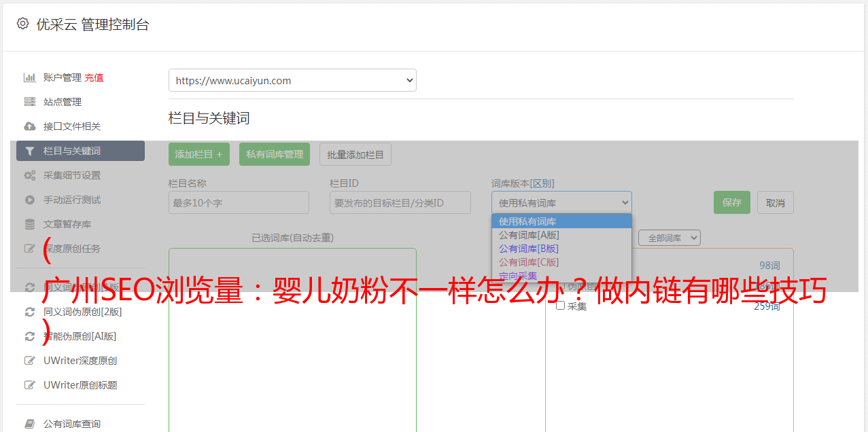Click the database icon for 文章暂存库
This screenshot has width=868, height=432.
click(x=30, y=224)
